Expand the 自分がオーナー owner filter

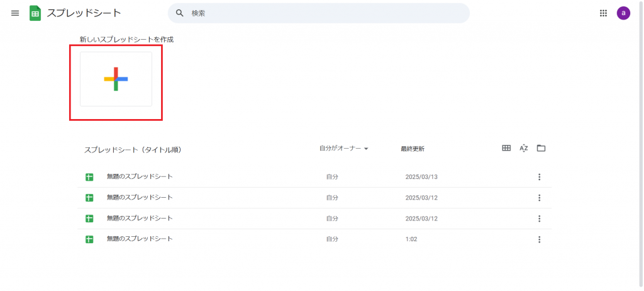tap(343, 149)
